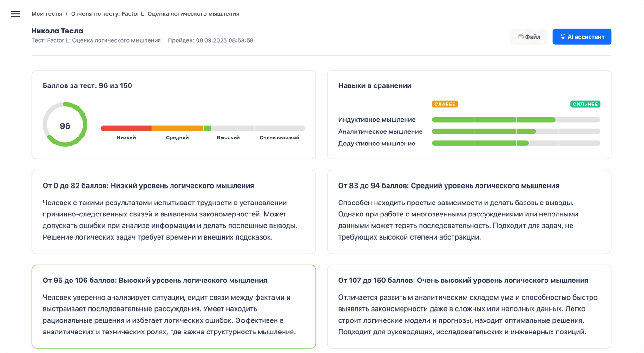
Task: Select the Очень высокий уровень card
Action: click(x=469, y=307)
